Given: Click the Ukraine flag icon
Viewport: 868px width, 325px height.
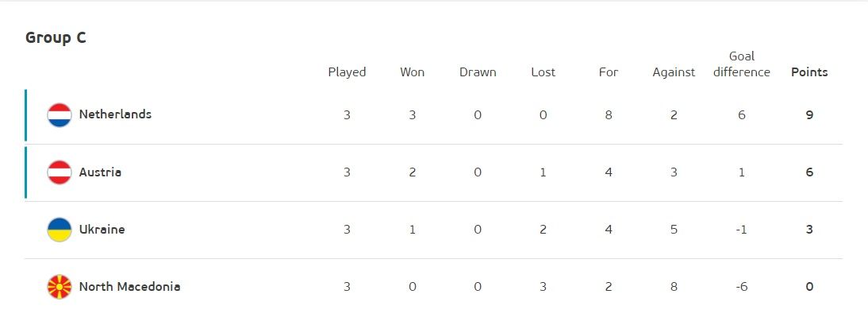Looking at the screenshot, I should 60,230.
